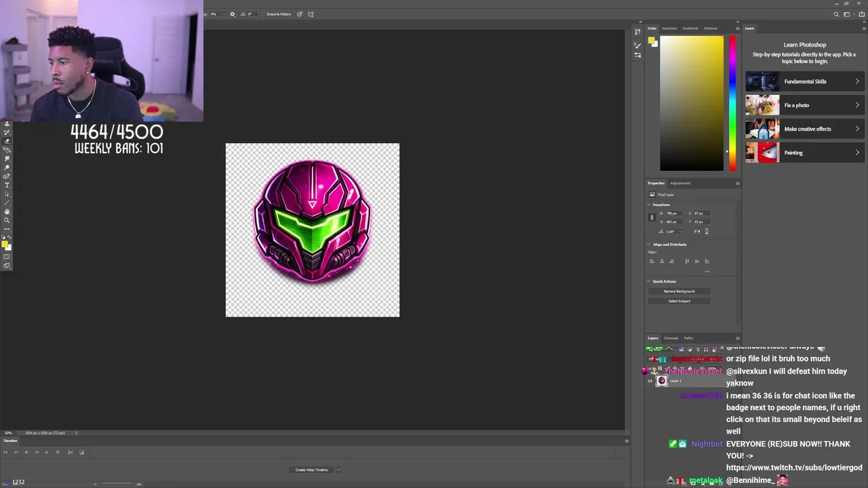
Task: Open the Photoshop search icon
Action: click(836, 14)
